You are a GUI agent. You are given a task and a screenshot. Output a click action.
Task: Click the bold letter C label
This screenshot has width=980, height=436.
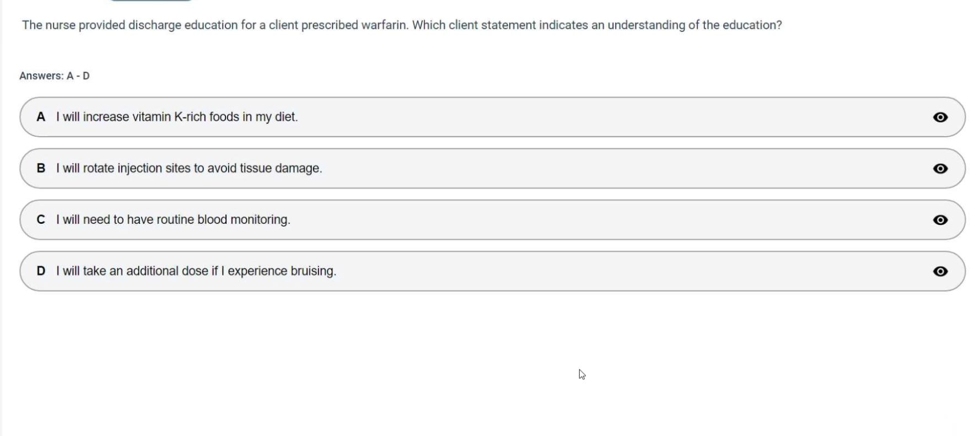(41, 219)
